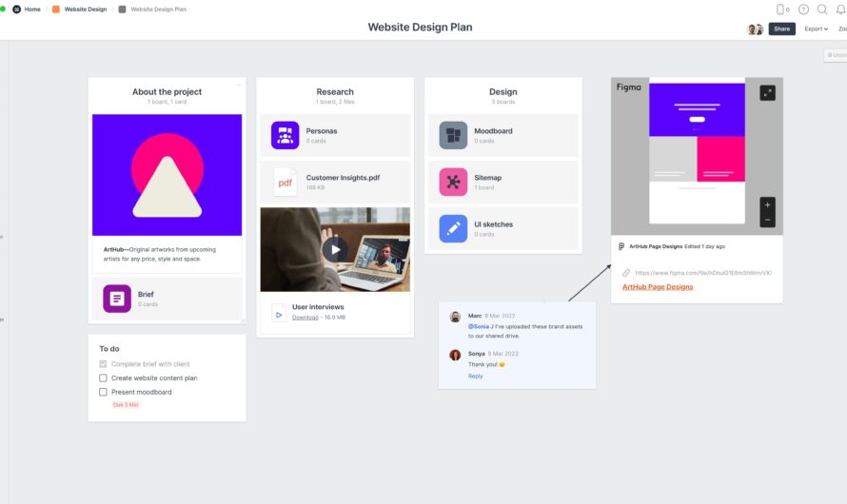This screenshot has width=847, height=504.
Task: Check Create website content plan
Action: pos(103,378)
